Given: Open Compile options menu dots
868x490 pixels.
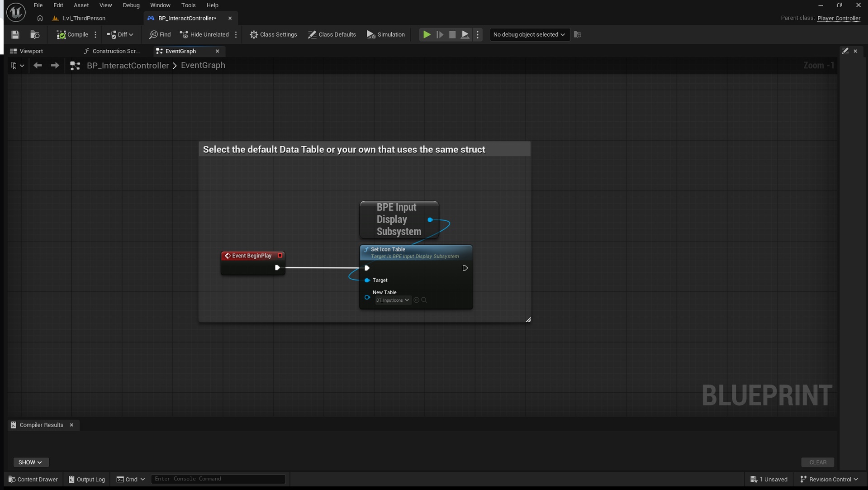Looking at the screenshot, I should (95, 34).
